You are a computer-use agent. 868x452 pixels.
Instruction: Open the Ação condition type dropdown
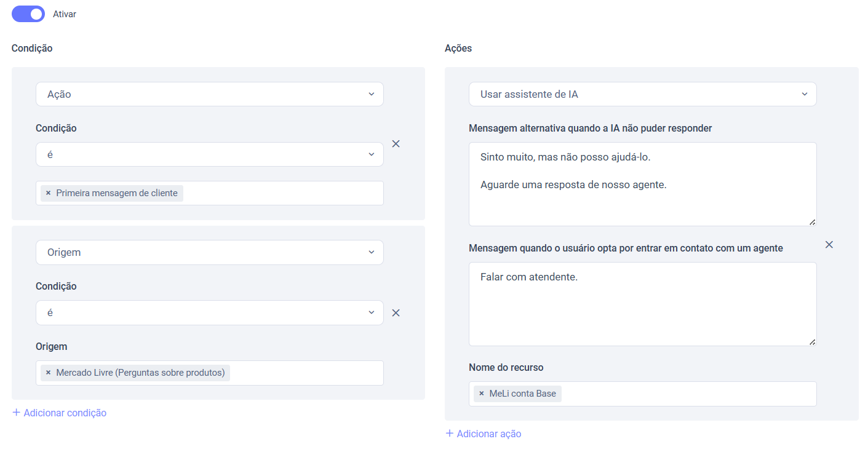(x=209, y=94)
